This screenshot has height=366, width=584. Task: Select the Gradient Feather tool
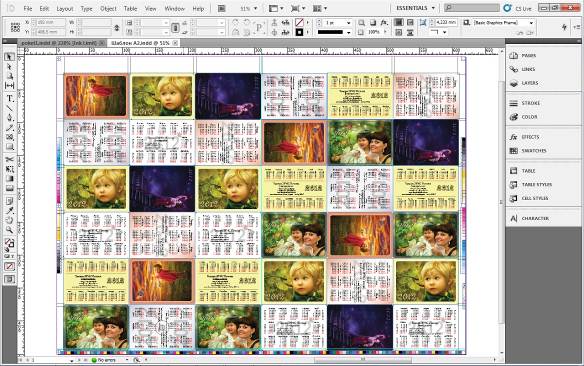pos(9,188)
